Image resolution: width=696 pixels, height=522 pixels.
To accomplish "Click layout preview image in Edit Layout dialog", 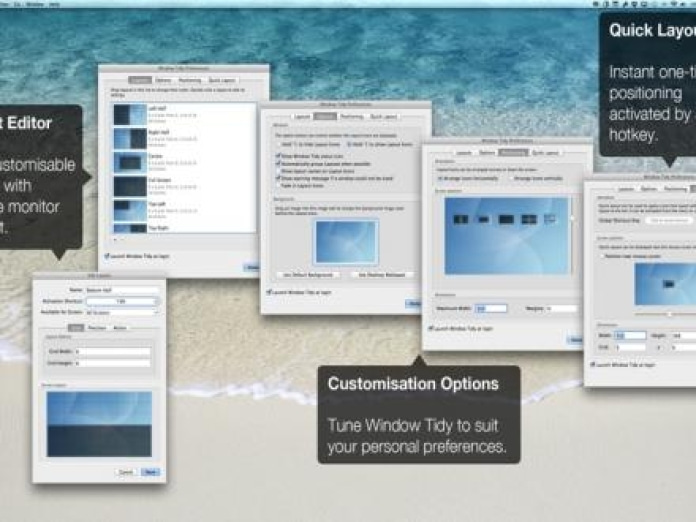I will [x=99, y=424].
